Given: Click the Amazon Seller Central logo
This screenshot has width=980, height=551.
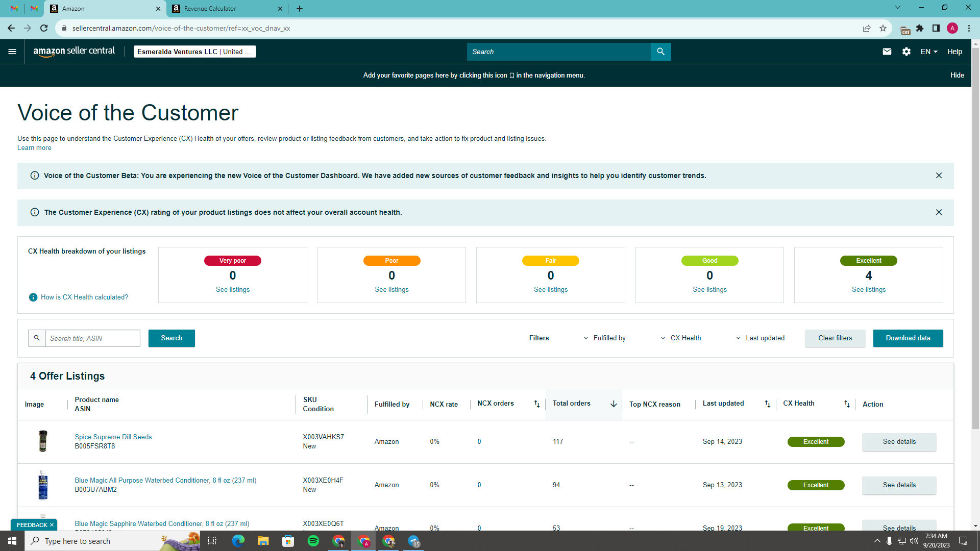Looking at the screenshot, I should point(74,52).
